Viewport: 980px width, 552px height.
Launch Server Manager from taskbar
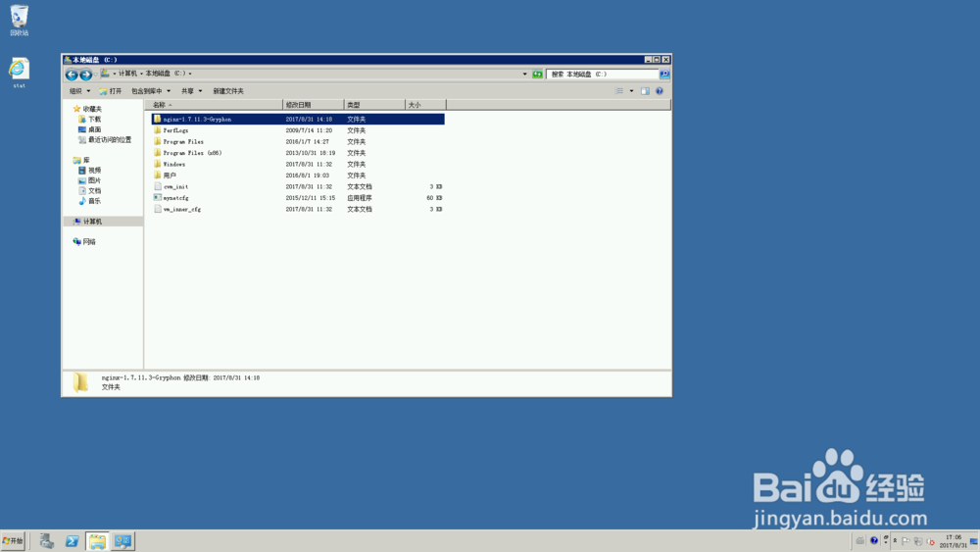pos(46,541)
